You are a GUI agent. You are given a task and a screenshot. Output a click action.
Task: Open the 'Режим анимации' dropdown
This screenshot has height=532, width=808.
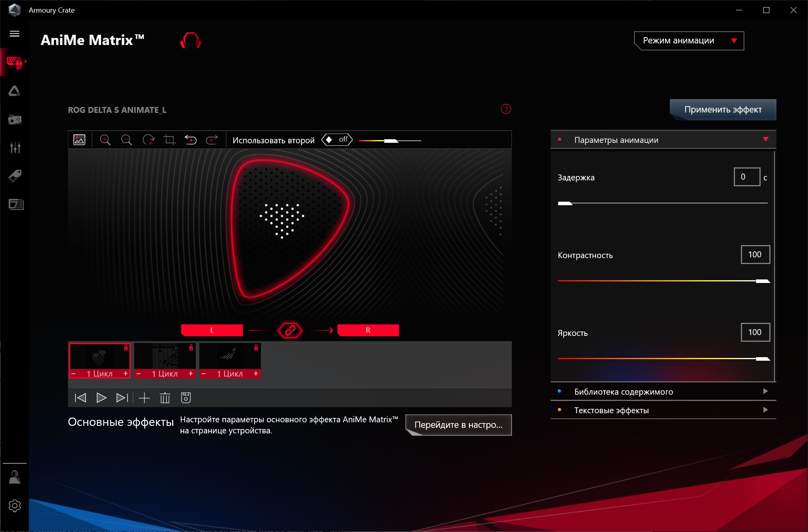coord(689,41)
